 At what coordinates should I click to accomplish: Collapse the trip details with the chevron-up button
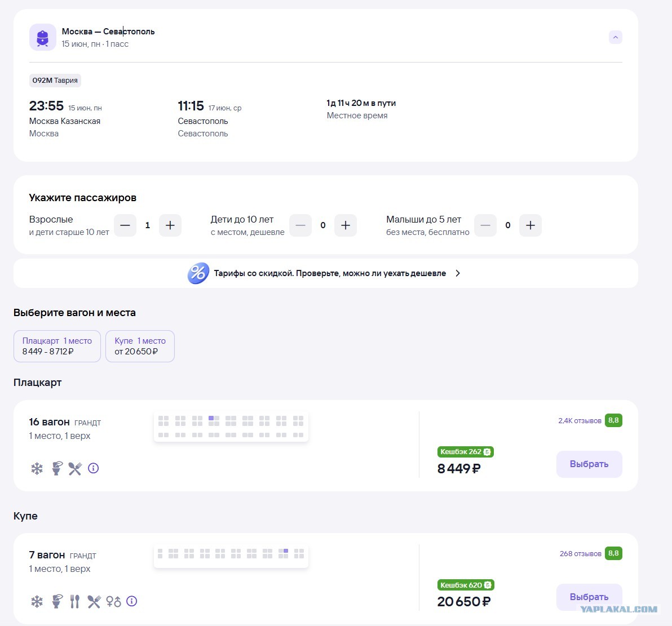[x=616, y=37]
